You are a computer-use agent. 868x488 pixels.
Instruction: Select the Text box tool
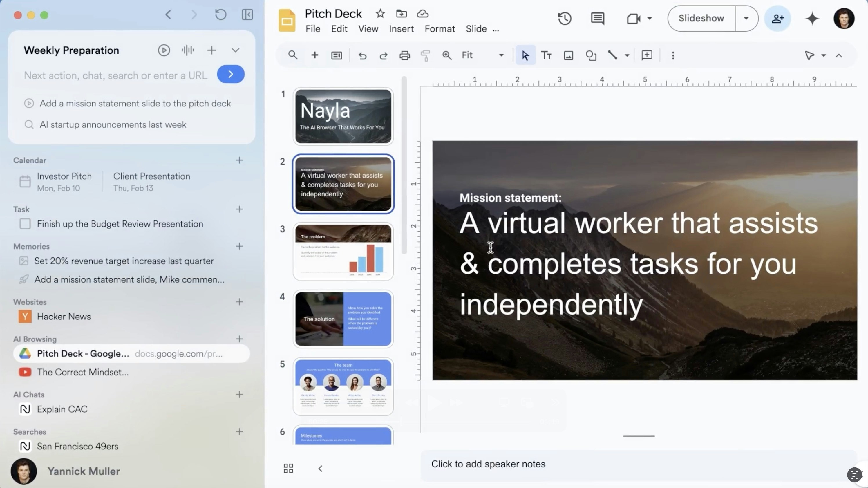click(x=546, y=55)
